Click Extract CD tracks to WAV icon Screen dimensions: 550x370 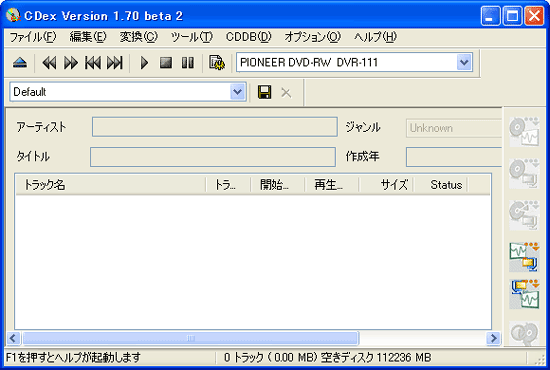(x=524, y=132)
